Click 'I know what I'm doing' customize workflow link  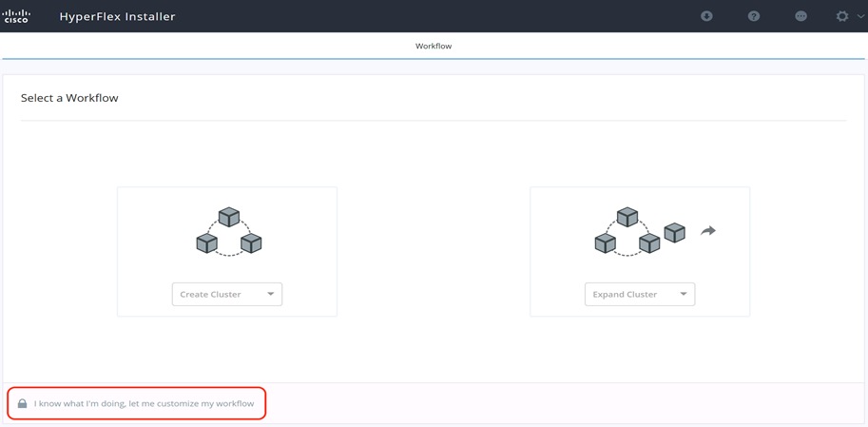pyautogui.click(x=144, y=404)
